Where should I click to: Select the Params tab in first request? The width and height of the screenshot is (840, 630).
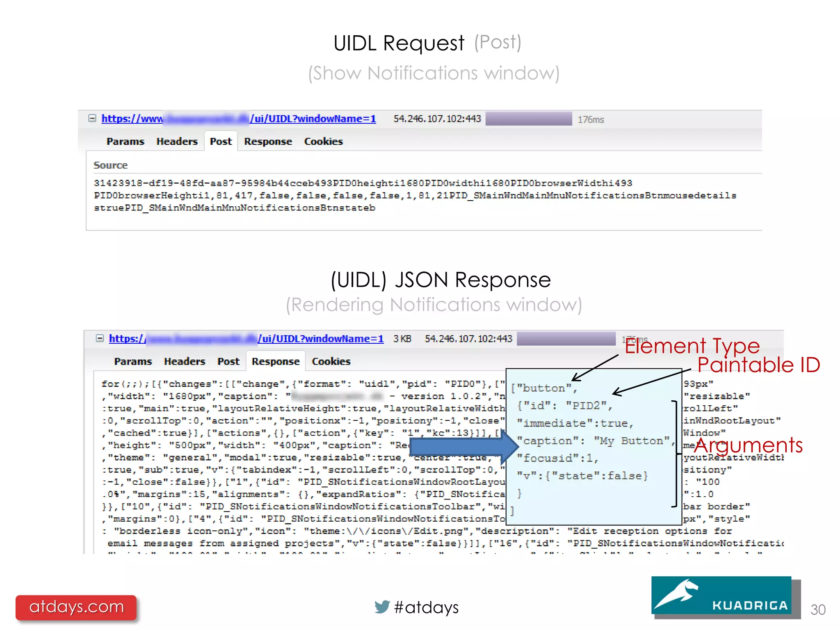(x=125, y=142)
